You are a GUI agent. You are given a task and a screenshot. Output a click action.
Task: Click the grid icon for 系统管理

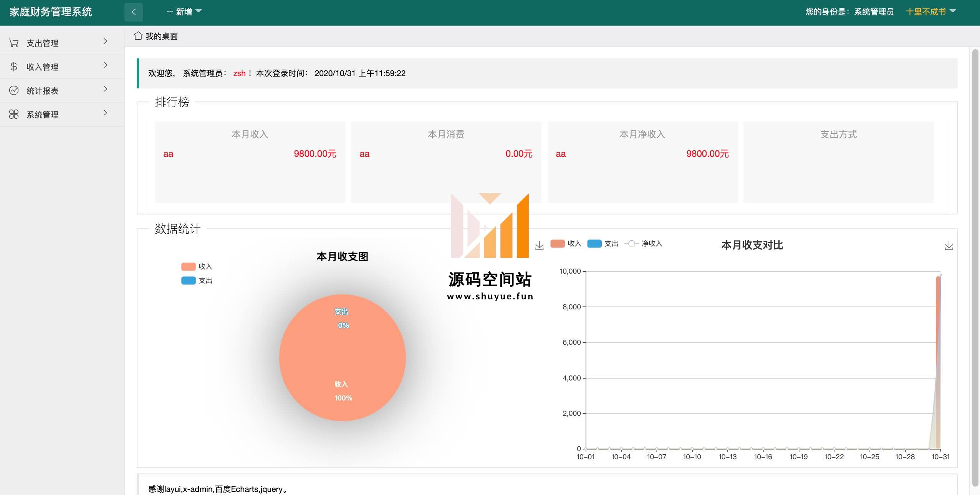point(14,115)
